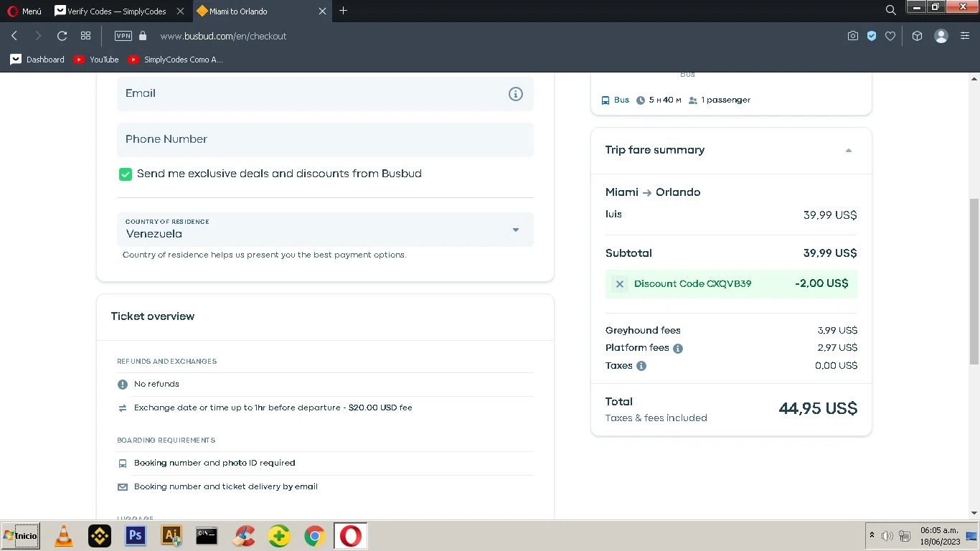
Task: Click the Phone Number field
Action: 325,139
